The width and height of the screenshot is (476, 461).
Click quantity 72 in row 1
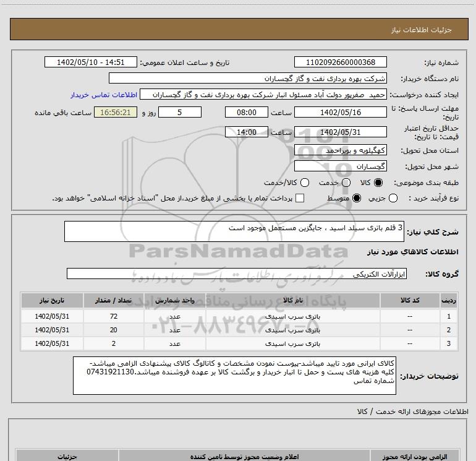[114, 316]
